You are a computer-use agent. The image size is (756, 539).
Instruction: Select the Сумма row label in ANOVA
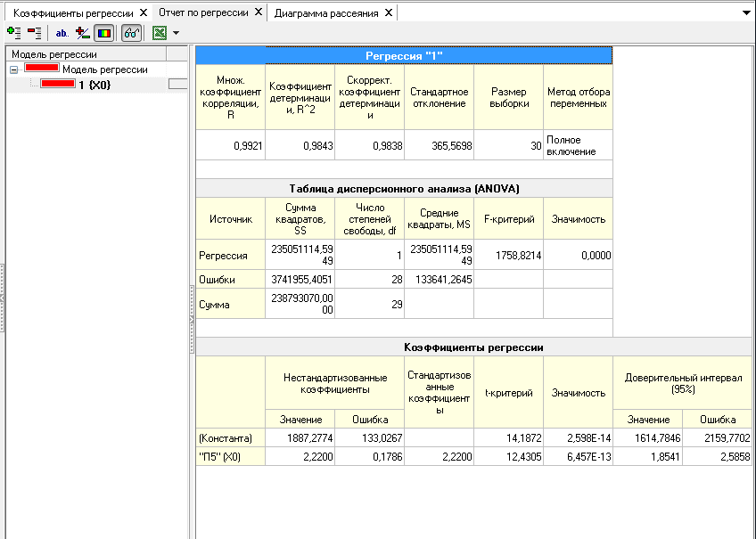(x=231, y=304)
